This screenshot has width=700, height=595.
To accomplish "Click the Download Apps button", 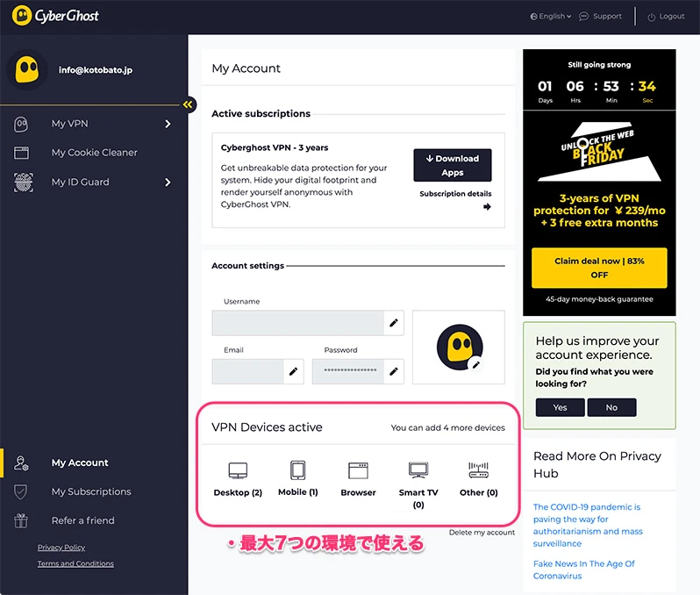I will 452,165.
